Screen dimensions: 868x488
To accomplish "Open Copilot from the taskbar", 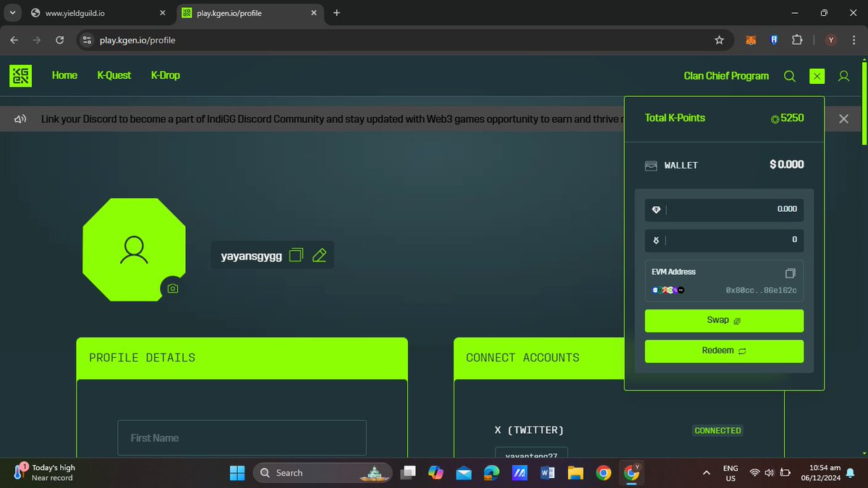I will tap(435, 473).
